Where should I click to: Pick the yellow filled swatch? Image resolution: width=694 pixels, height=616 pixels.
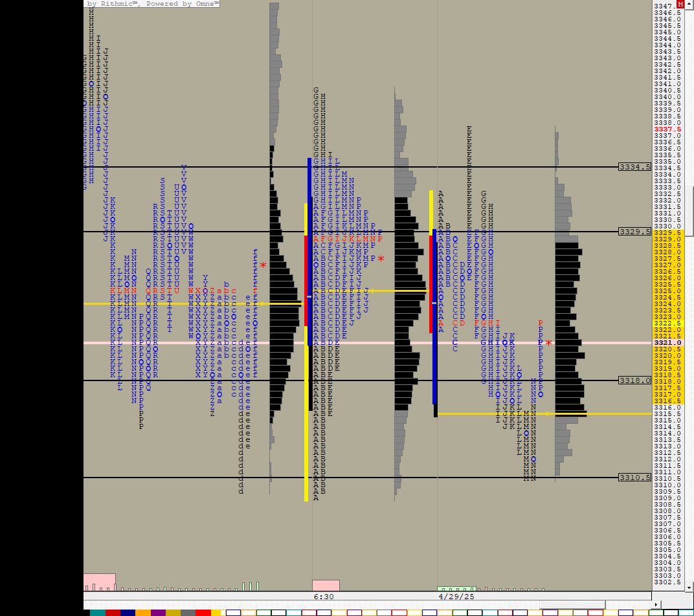(x=216, y=613)
